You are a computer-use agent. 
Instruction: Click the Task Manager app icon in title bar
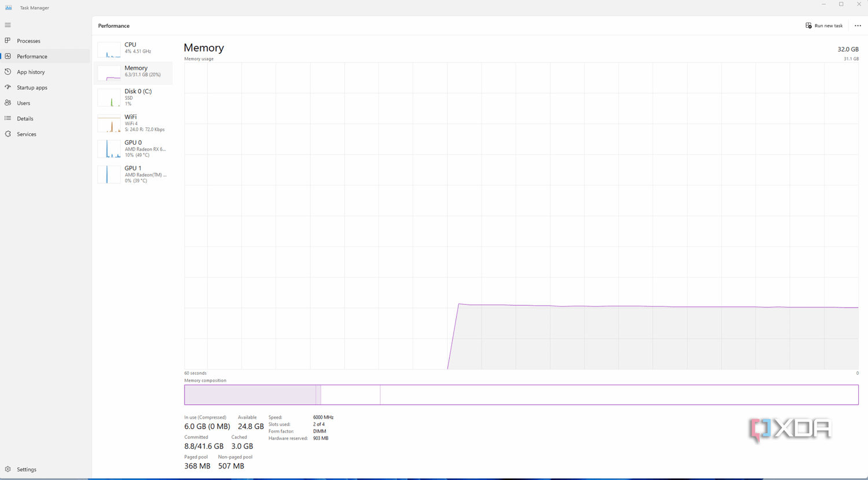9,8
